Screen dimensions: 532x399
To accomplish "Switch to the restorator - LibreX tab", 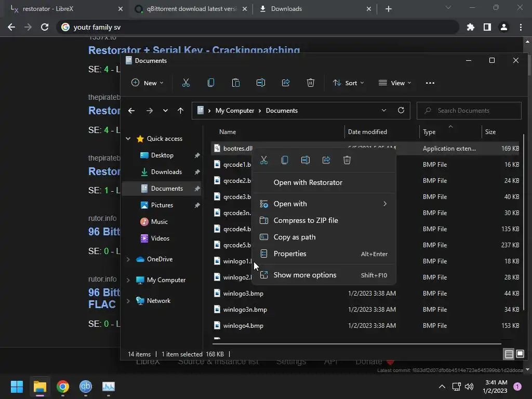I will tap(64, 9).
